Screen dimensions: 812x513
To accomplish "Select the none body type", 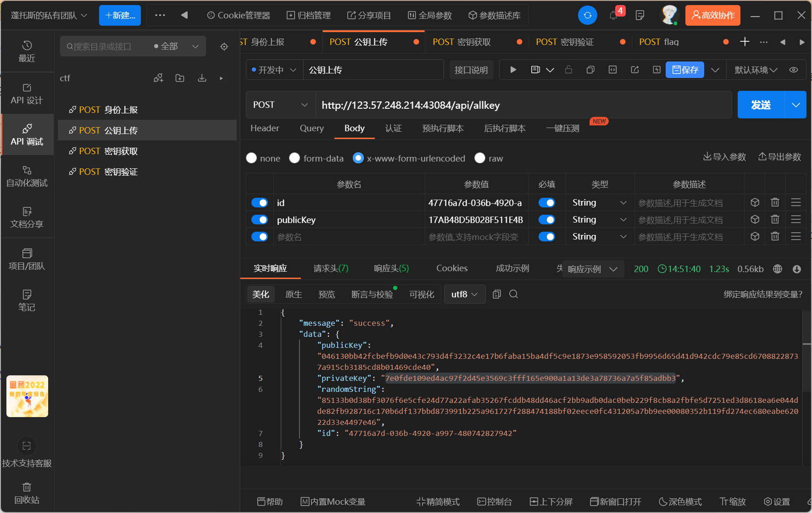I will [251, 158].
